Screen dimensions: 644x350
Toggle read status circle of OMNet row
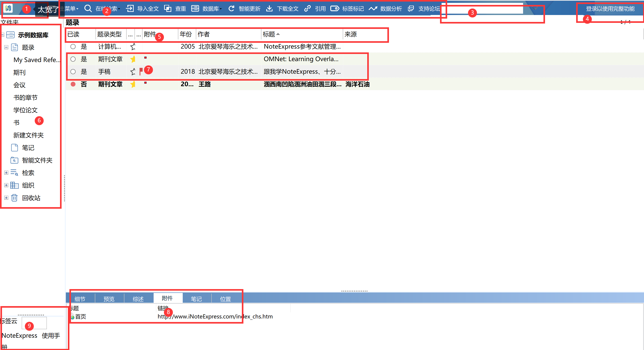[x=73, y=59]
